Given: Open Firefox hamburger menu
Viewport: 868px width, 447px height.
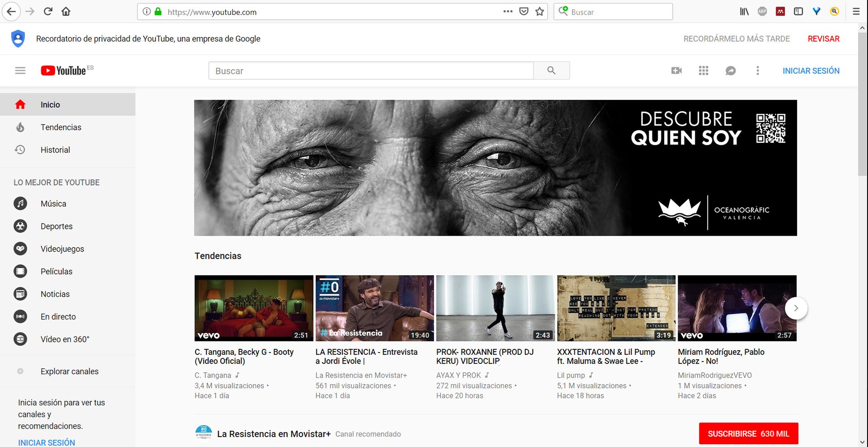Looking at the screenshot, I should click(856, 12).
